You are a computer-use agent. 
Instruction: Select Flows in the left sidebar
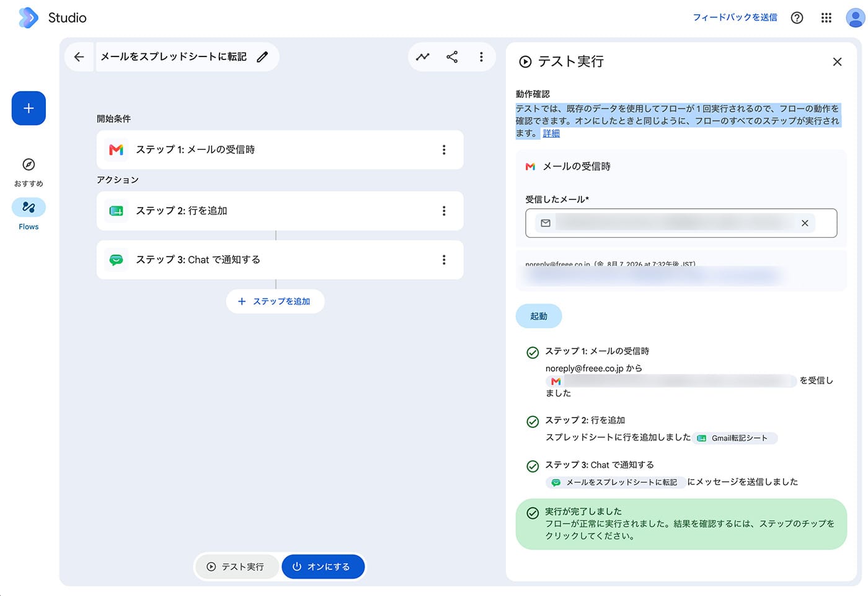pos(29,214)
